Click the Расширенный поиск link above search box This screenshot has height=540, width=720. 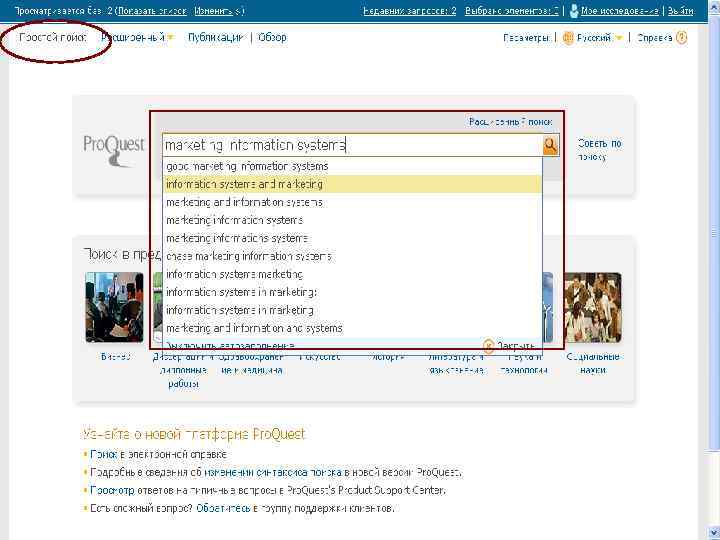tap(510, 122)
